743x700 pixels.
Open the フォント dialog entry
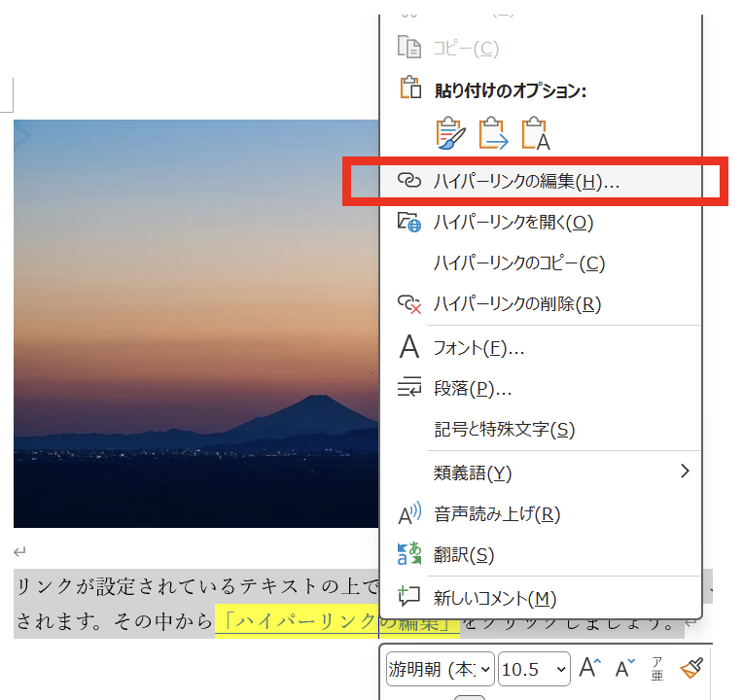(478, 347)
